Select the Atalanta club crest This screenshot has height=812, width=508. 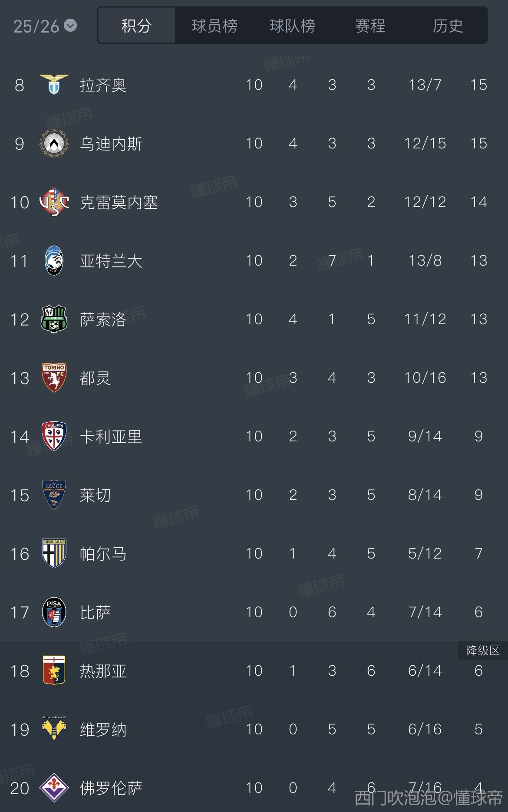pos(54,260)
